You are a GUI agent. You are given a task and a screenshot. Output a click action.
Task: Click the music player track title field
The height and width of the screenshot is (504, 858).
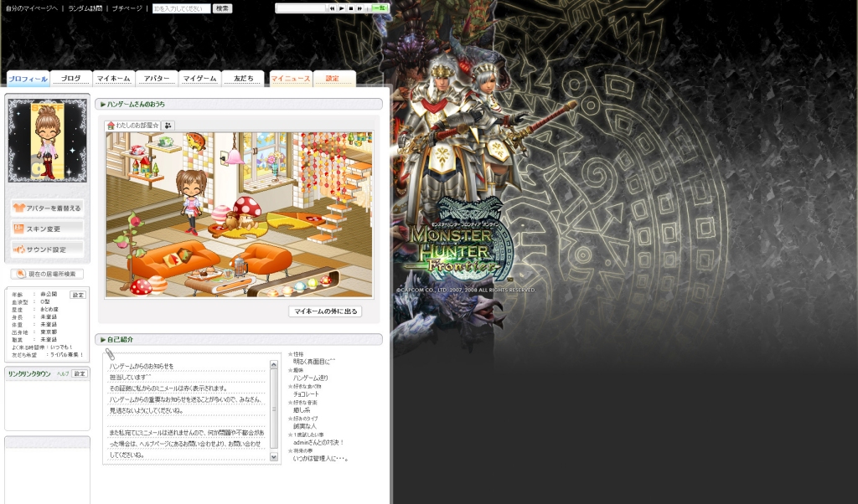pyautogui.click(x=301, y=8)
